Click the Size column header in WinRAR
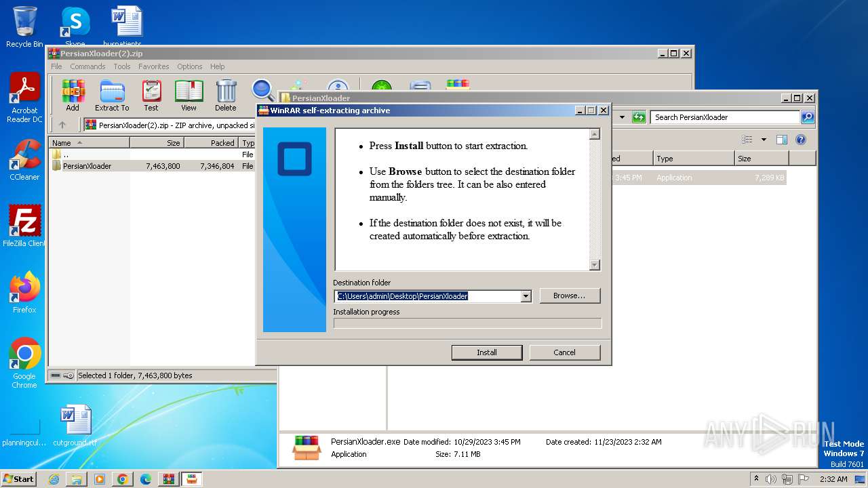868x488 pixels. [x=157, y=143]
